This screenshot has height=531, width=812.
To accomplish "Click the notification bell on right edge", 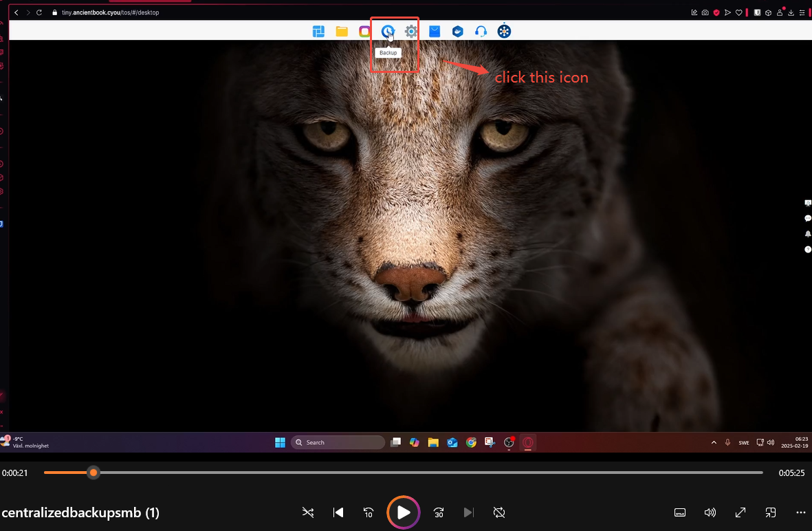I will click(807, 234).
